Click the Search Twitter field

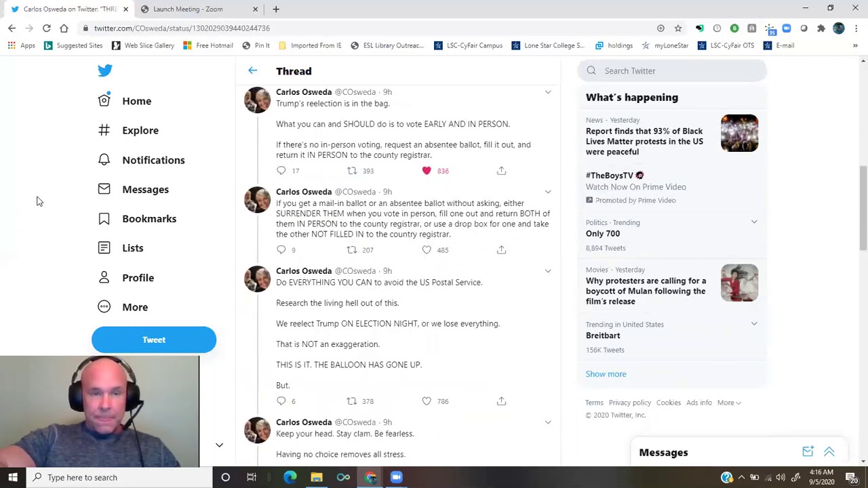click(x=672, y=70)
